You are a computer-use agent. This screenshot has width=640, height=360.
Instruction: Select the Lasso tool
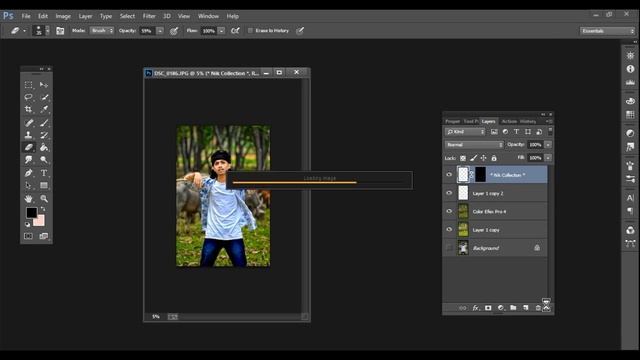click(28, 97)
